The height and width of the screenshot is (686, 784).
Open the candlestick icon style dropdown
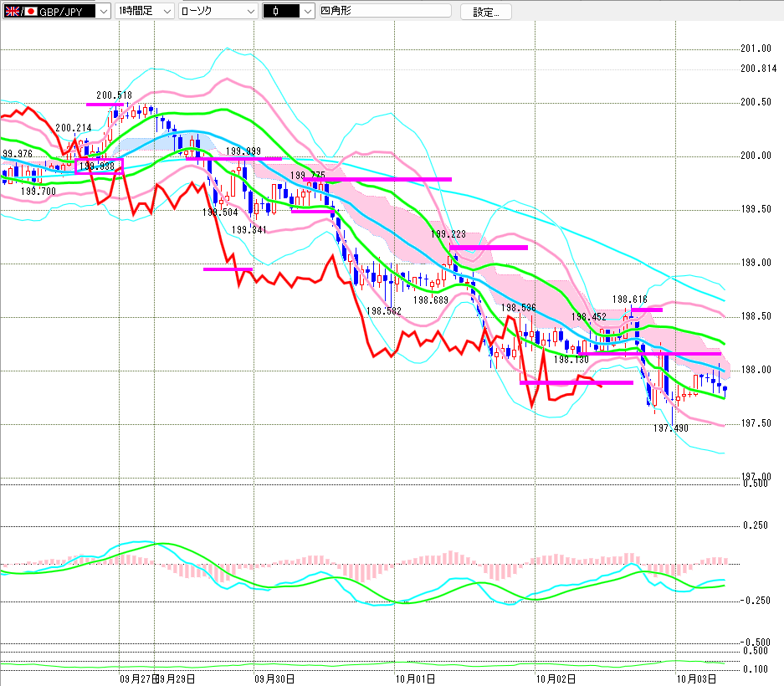[x=307, y=12]
